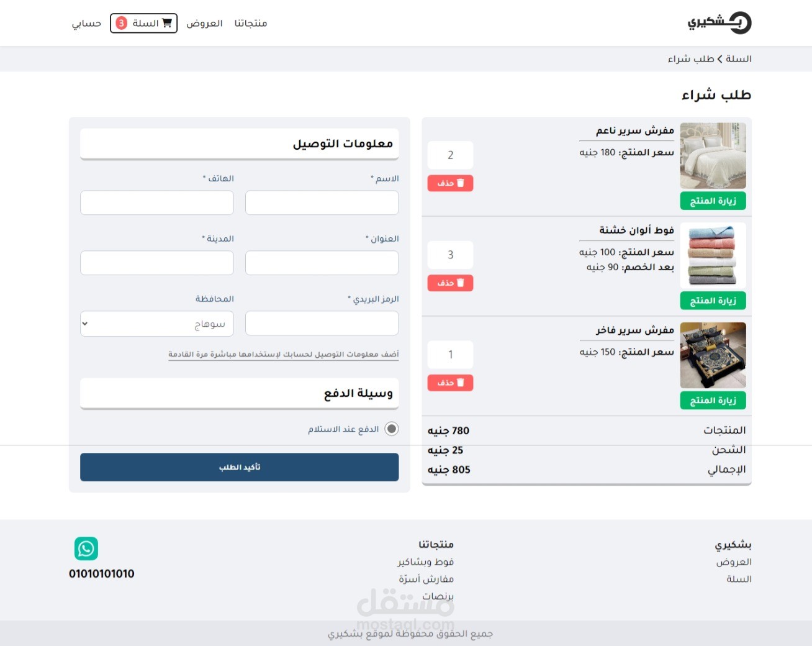
Task: Click the مفرش سرير فاخر product thumbnail
Action: pos(713,355)
